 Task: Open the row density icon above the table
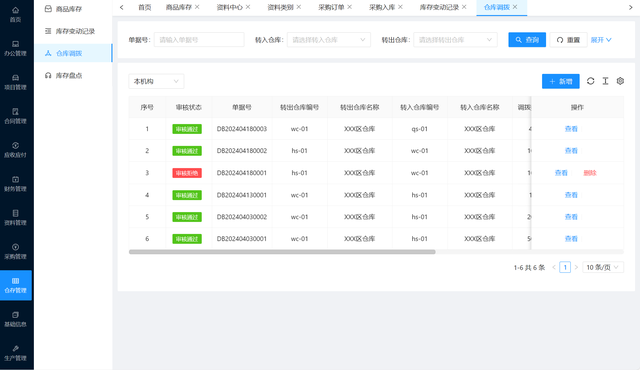pyautogui.click(x=605, y=81)
